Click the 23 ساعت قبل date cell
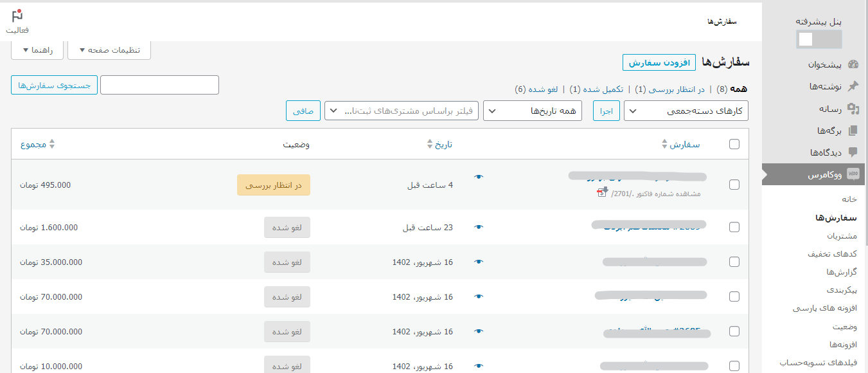868x373 pixels. 428,227
